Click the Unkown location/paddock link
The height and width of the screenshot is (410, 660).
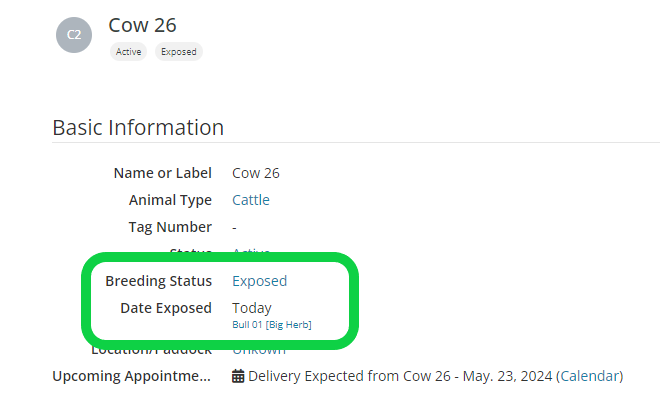pyautogui.click(x=259, y=350)
